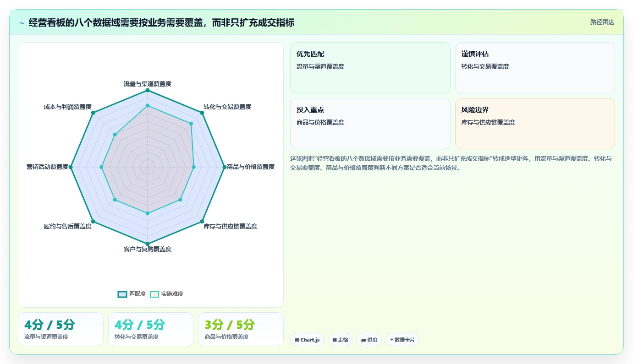
Task: Select the Chart.js tag
Action: coord(307,340)
